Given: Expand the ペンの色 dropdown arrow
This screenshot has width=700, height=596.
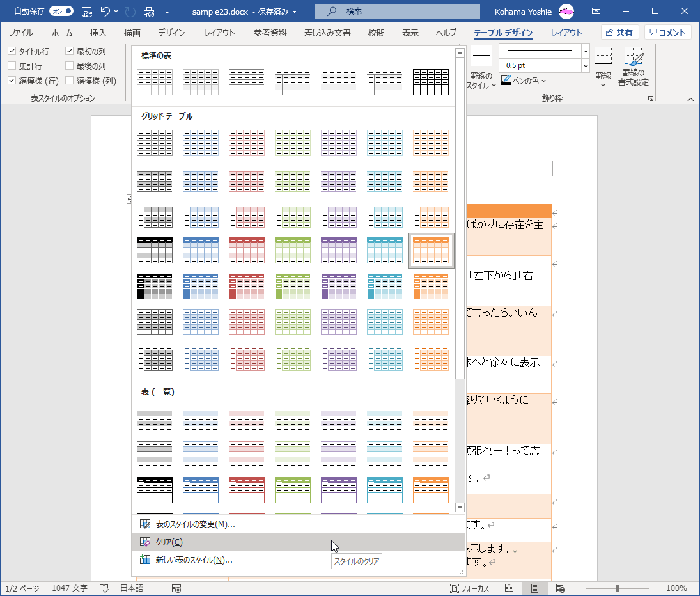Looking at the screenshot, I should pos(544,81).
